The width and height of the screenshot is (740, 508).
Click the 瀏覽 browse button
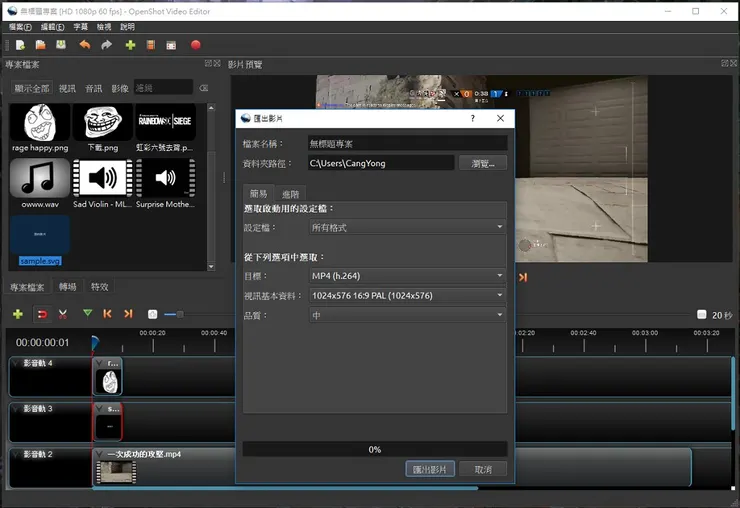click(x=483, y=163)
